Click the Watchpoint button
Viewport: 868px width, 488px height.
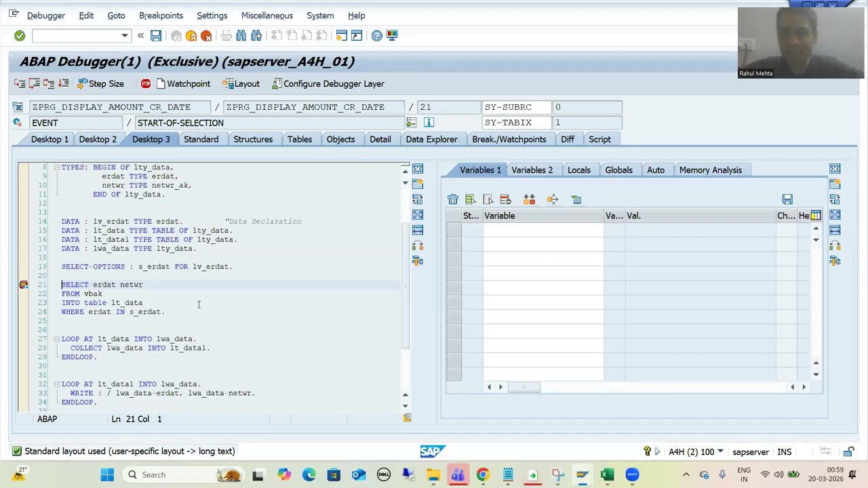[x=183, y=83]
